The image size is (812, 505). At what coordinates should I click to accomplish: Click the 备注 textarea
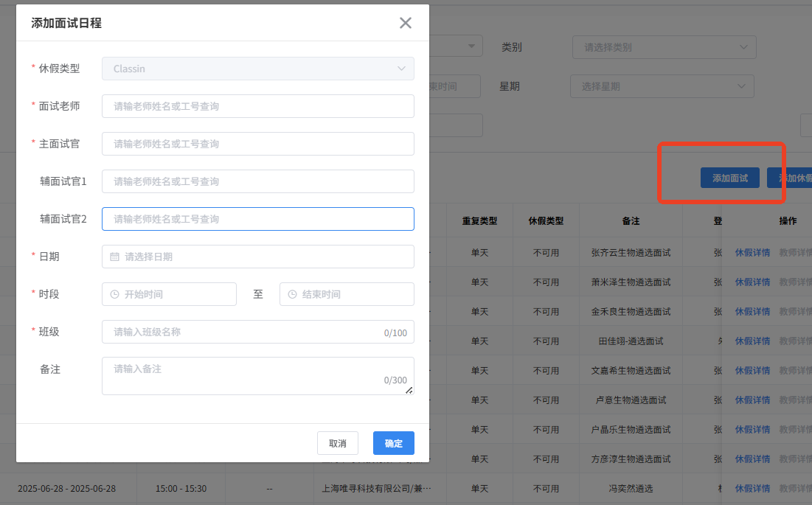point(257,375)
